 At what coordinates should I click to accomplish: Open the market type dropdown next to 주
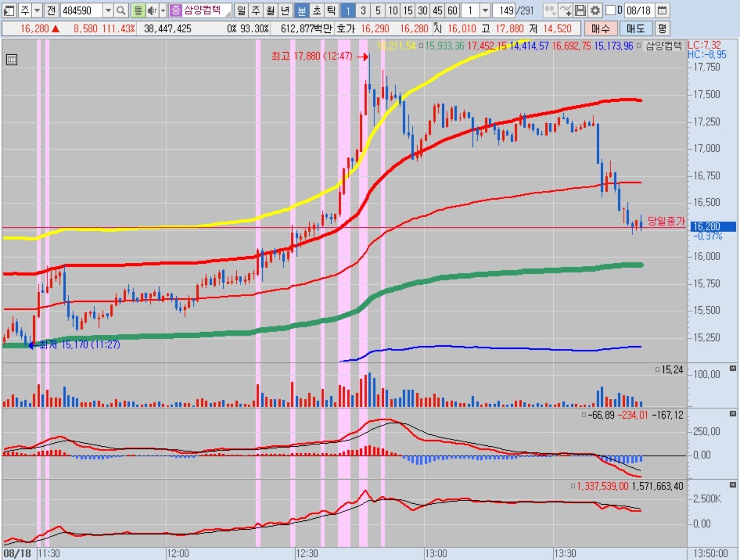click(x=37, y=10)
